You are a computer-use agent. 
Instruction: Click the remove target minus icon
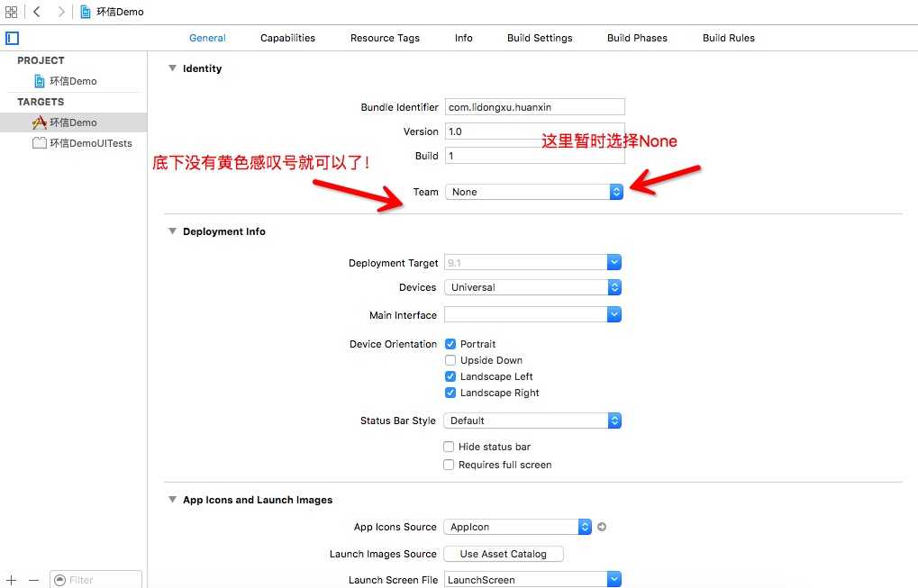click(x=34, y=580)
